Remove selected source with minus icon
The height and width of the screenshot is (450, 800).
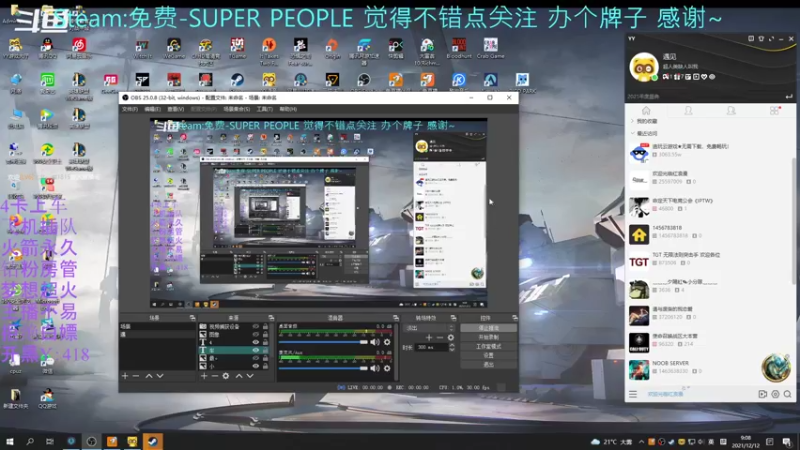coord(215,376)
